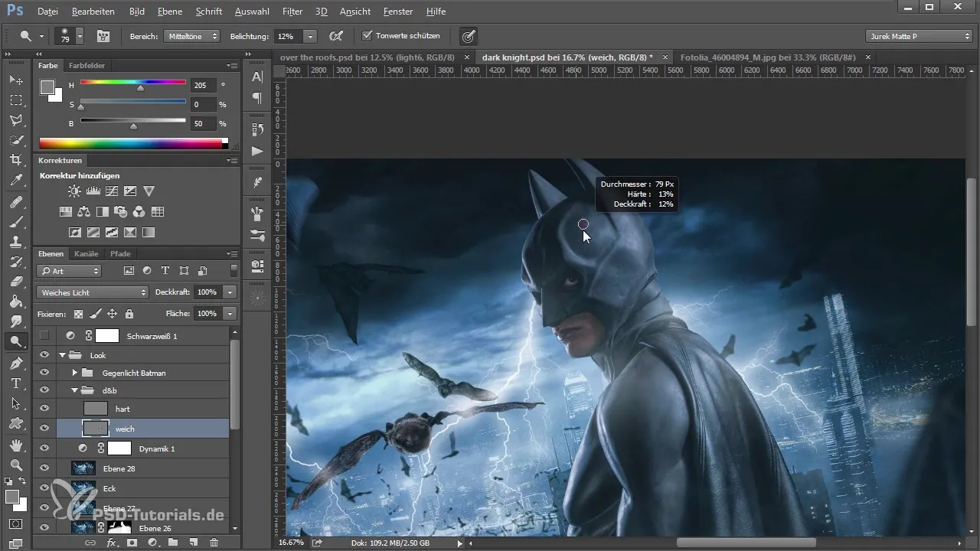Toggle lock all for layer
The width and height of the screenshot is (980, 551).
[x=129, y=314]
